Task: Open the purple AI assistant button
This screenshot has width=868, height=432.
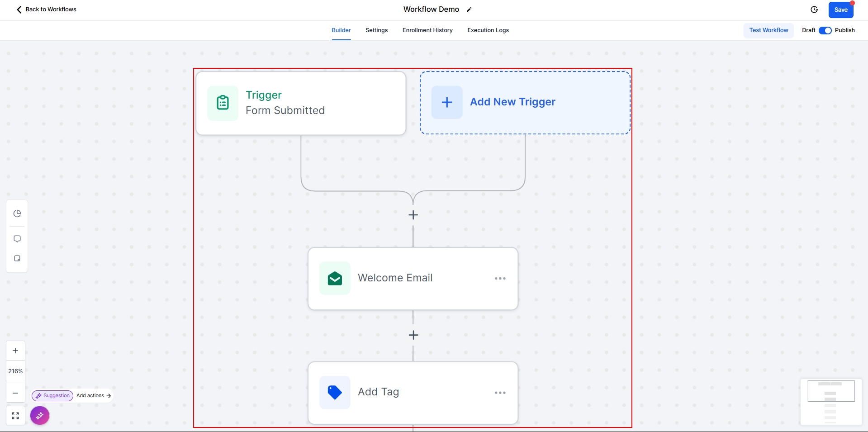Action: (x=40, y=415)
